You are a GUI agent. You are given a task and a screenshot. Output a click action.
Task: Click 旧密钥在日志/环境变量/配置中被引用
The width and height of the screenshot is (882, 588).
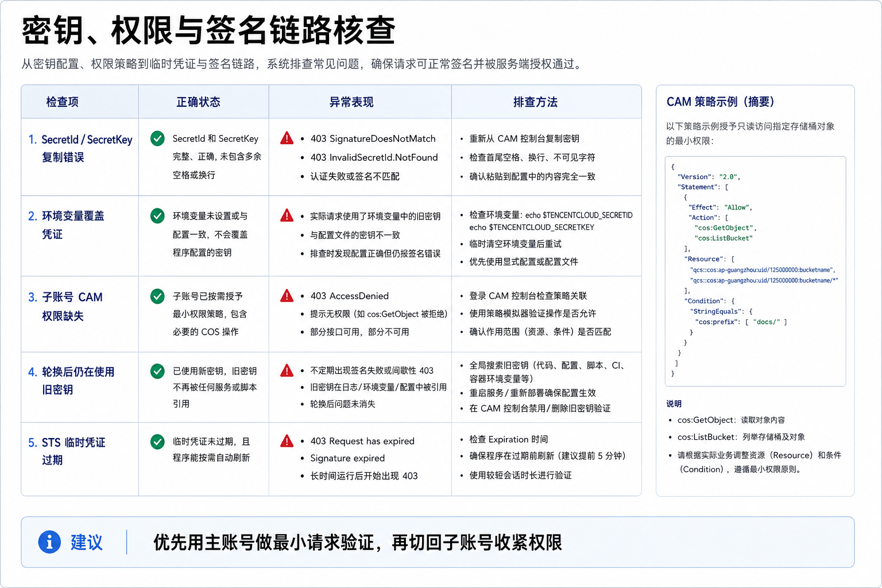point(378,387)
